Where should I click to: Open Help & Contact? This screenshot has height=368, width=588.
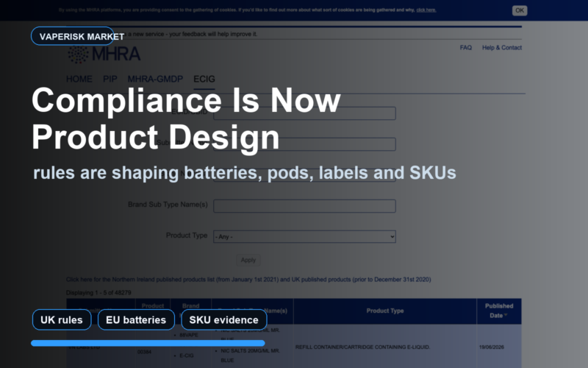(502, 48)
